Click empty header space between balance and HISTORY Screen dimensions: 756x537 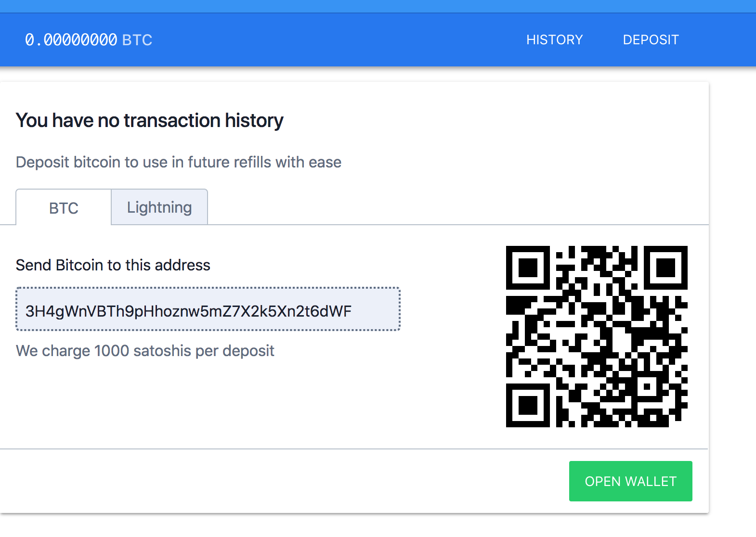pos(337,39)
